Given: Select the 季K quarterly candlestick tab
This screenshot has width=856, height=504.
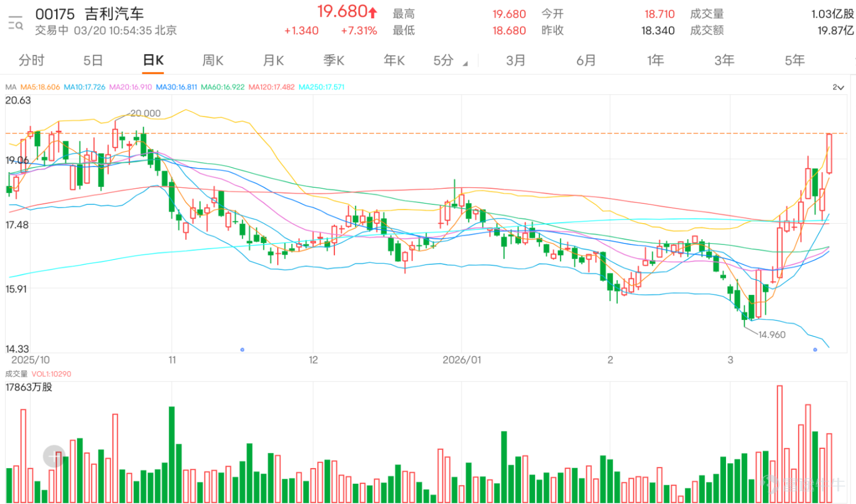Looking at the screenshot, I should tap(334, 60).
